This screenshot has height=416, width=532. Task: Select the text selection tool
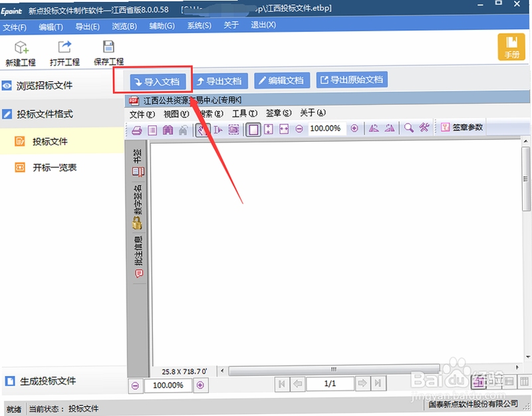click(218, 130)
